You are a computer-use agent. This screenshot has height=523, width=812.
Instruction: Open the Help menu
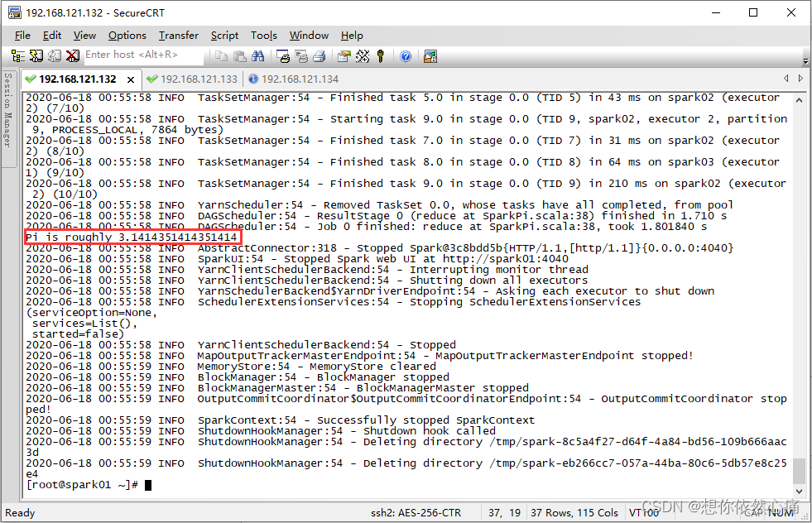click(352, 36)
